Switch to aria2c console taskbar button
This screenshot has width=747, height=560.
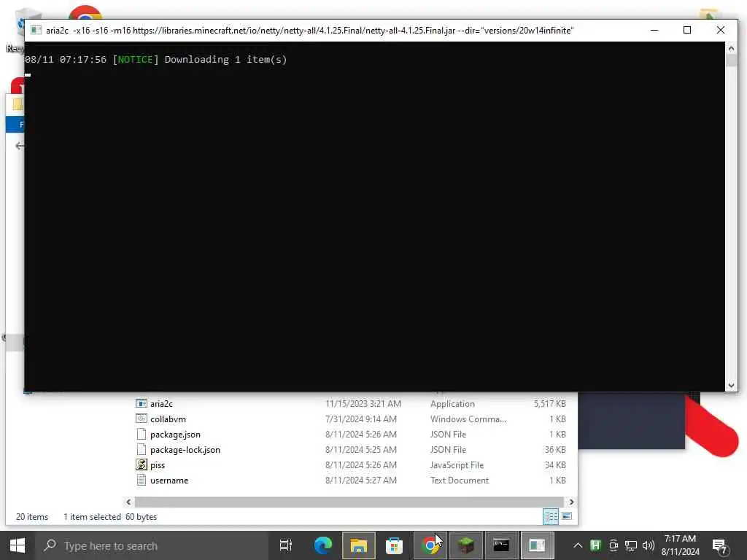tap(537, 545)
